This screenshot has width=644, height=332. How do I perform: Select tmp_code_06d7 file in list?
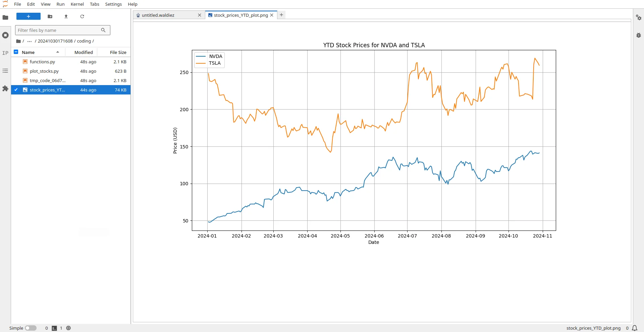pos(71,80)
